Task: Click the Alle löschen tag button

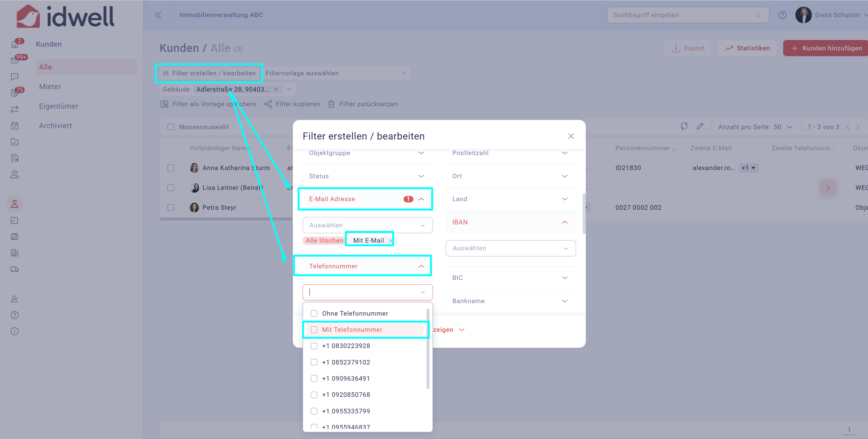Action: click(324, 240)
